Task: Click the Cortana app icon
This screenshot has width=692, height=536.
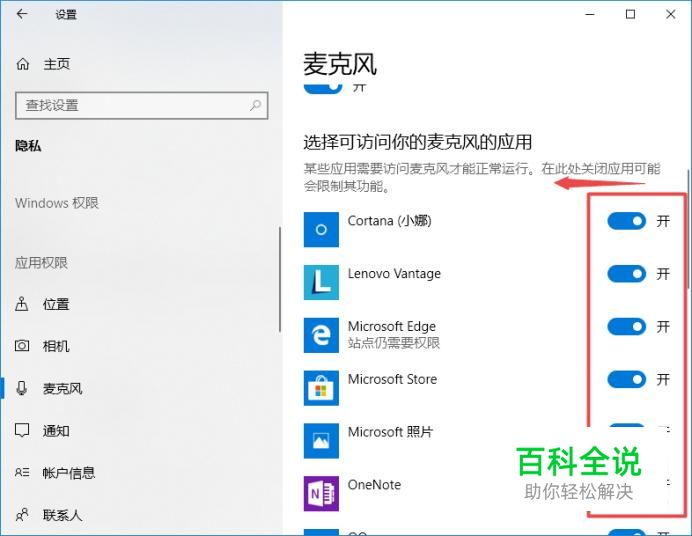Action: point(321,229)
